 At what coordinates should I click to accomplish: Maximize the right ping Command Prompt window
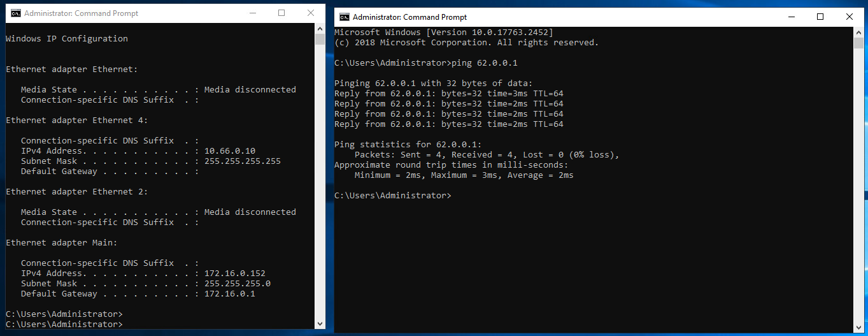[x=820, y=17]
